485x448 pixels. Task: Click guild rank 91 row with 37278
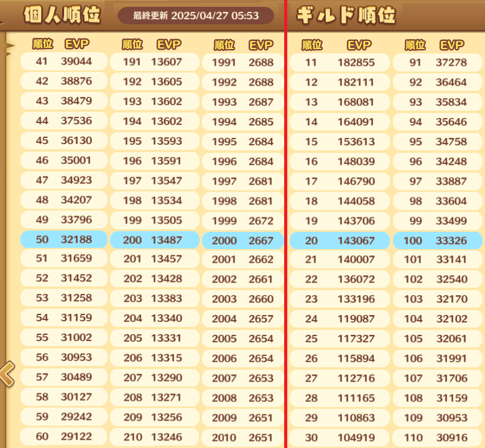click(437, 62)
